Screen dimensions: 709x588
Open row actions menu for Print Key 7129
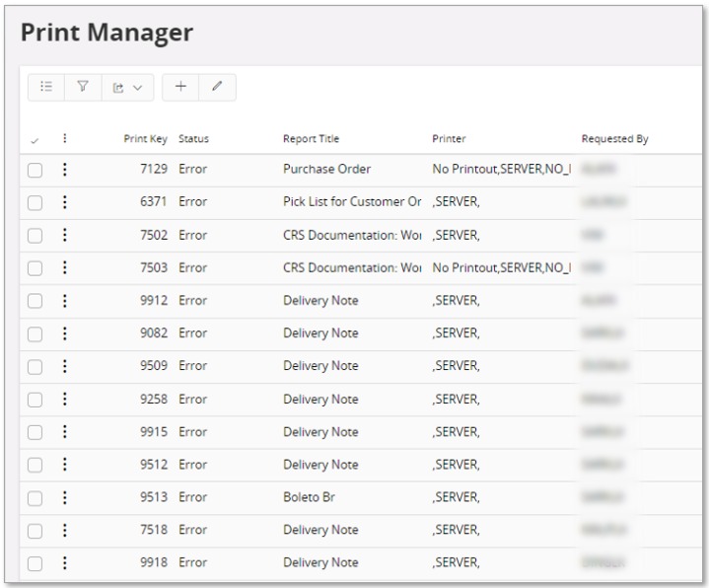(64, 169)
